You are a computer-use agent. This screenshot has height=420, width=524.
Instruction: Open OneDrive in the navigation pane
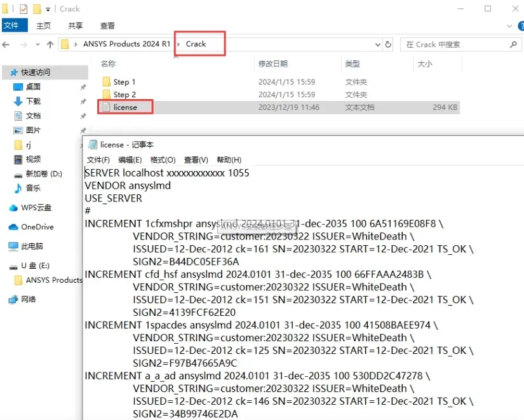37,227
